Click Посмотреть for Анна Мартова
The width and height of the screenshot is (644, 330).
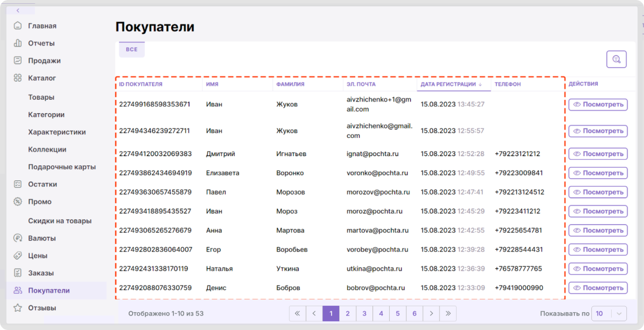point(598,231)
